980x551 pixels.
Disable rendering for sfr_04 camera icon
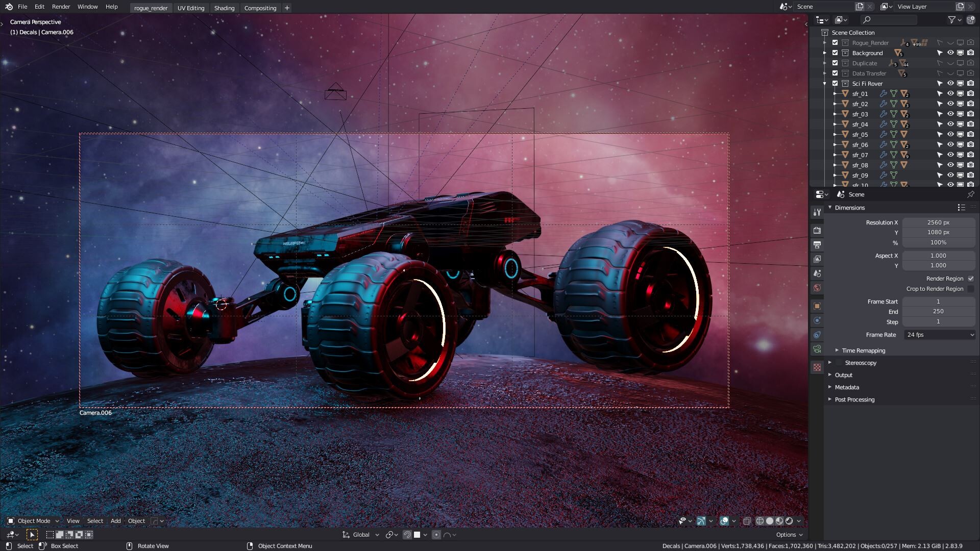[970, 124]
